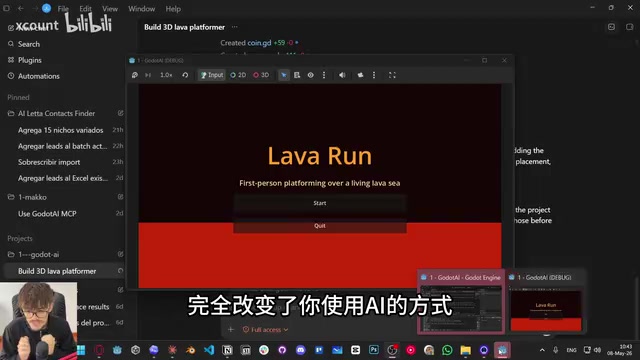
Task: Toggle Input mode in game toolbar
Action: pos(212,75)
